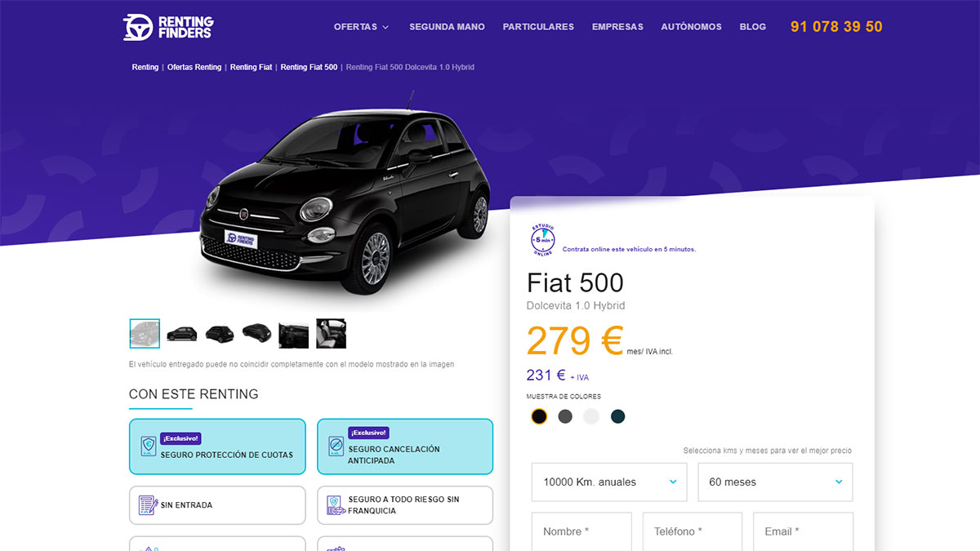Viewport: 980px width, 551px height.
Task: Expand the Ofertas menu
Action: pyautogui.click(x=362, y=27)
